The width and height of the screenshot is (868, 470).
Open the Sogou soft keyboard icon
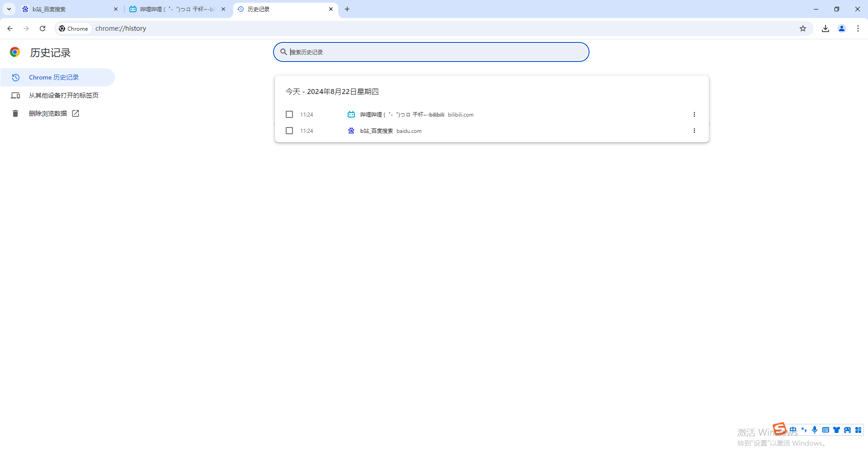point(826,430)
